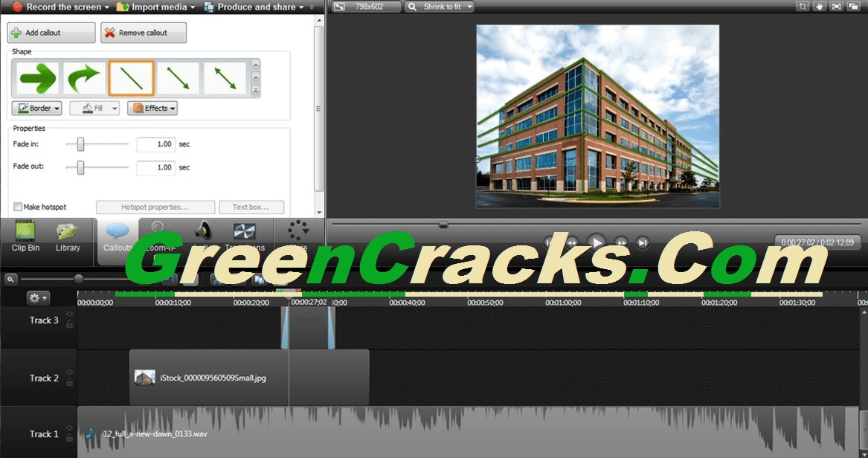Select the straight line callout shape
This screenshot has height=458, width=868.
132,77
